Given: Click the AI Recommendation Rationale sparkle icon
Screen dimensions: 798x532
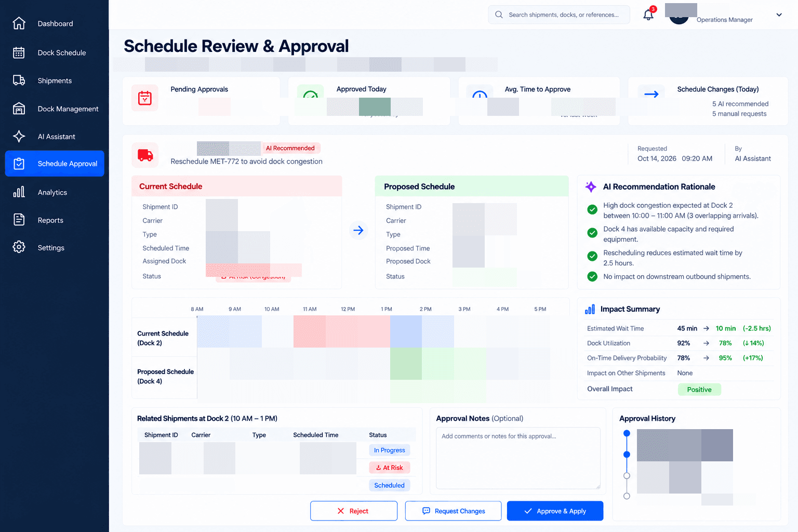Looking at the screenshot, I should coord(591,187).
